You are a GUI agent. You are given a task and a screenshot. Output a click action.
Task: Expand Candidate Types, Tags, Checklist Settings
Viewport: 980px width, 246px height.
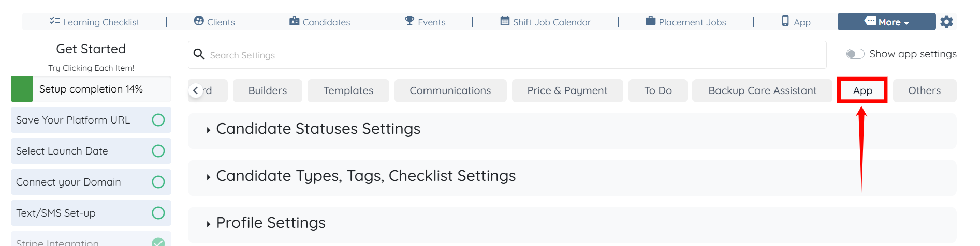[x=365, y=176]
